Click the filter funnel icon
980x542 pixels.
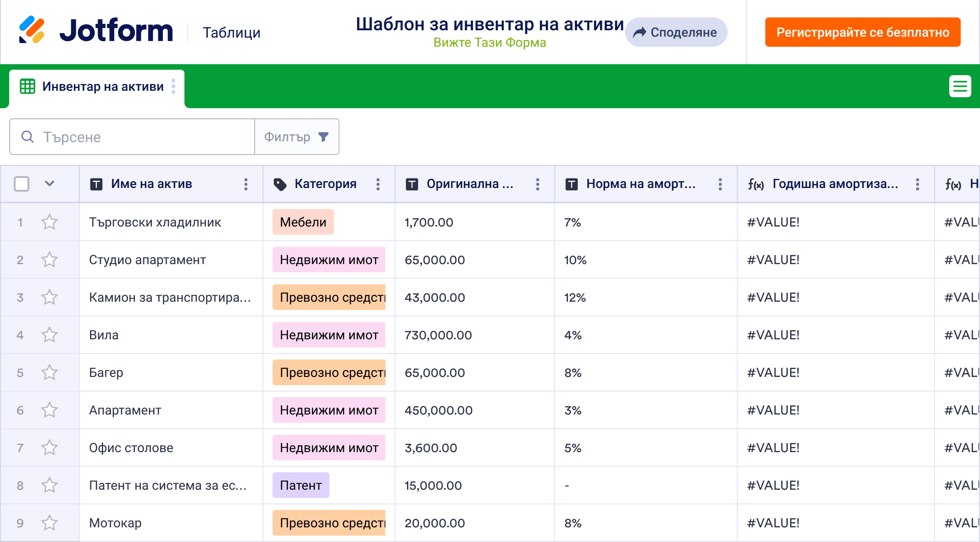point(323,137)
